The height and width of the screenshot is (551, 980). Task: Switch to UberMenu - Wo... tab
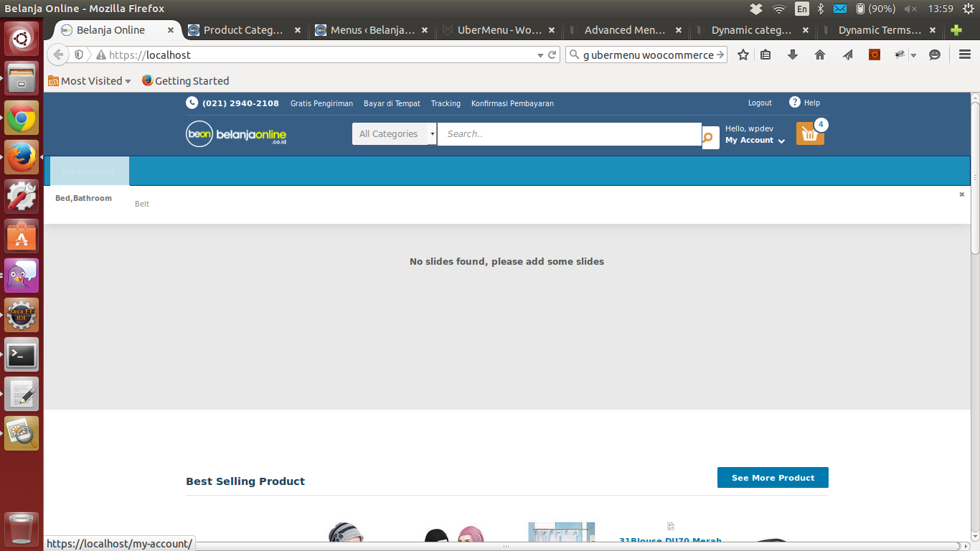pyautogui.click(x=498, y=30)
